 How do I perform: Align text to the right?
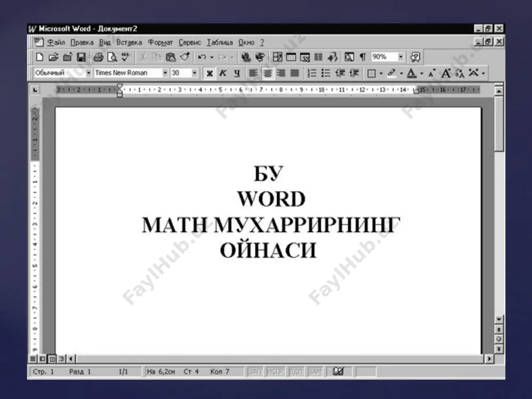(x=281, y=73)
